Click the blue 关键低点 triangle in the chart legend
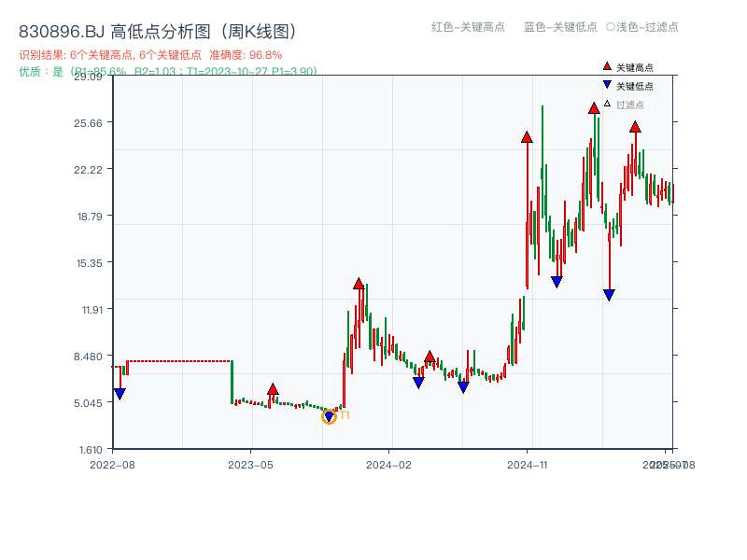 point(606,85)
